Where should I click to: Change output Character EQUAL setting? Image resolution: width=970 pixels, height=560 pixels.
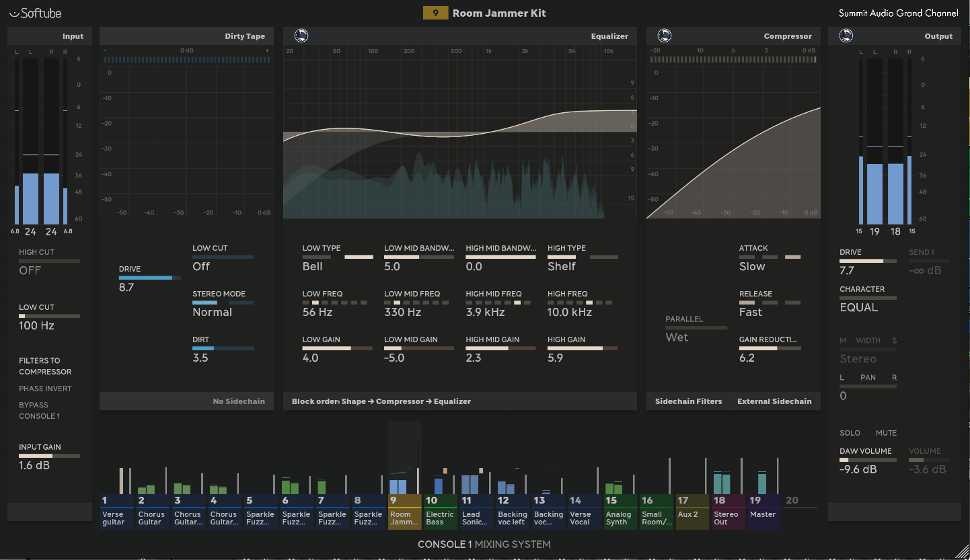click(859, 307)
